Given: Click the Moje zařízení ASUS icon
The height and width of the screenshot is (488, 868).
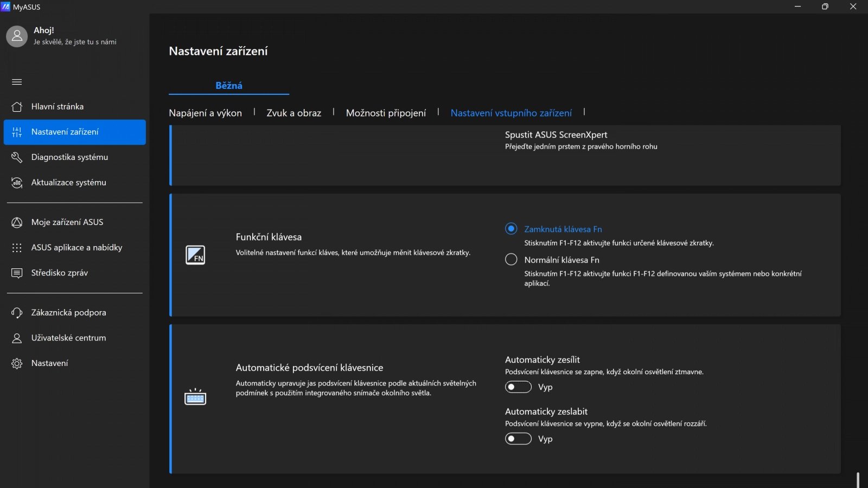Looking at the screenshot, I should point(17,222).
